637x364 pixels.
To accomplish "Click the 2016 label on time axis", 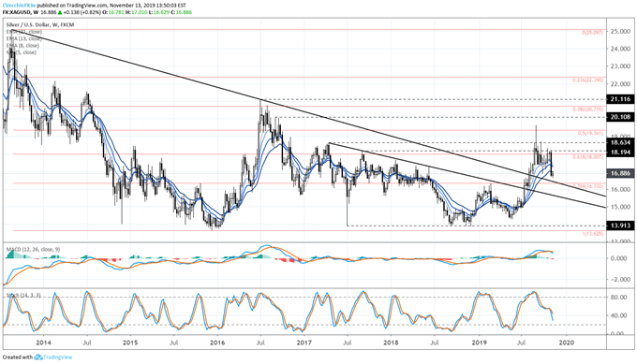I will coord(217,342).
